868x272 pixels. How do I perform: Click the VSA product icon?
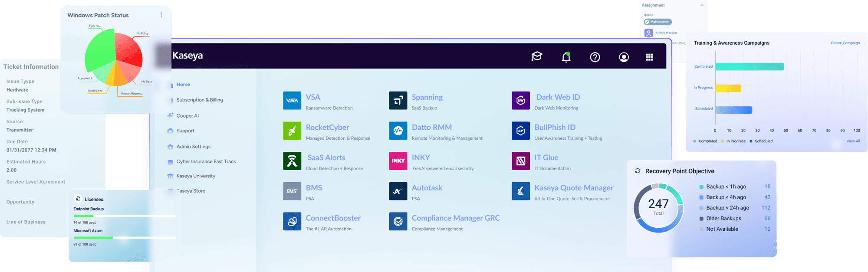coord(292,101)
